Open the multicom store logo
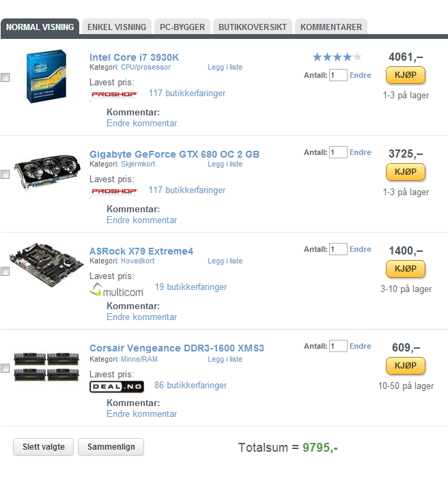The width and height of the screenshot is (448, 477). (117, 289)
